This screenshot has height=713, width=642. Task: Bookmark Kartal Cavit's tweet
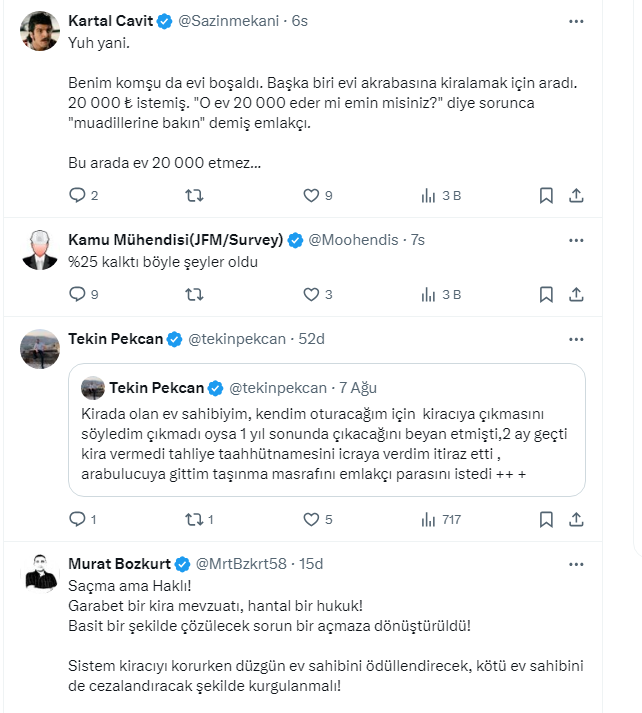pyautogui.click(x=546, y=195)
